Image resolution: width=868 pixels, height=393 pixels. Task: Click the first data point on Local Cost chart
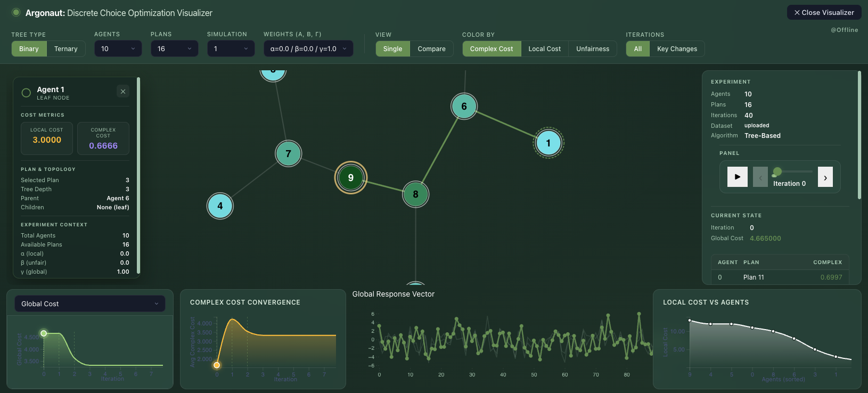[x=690, y=321]
